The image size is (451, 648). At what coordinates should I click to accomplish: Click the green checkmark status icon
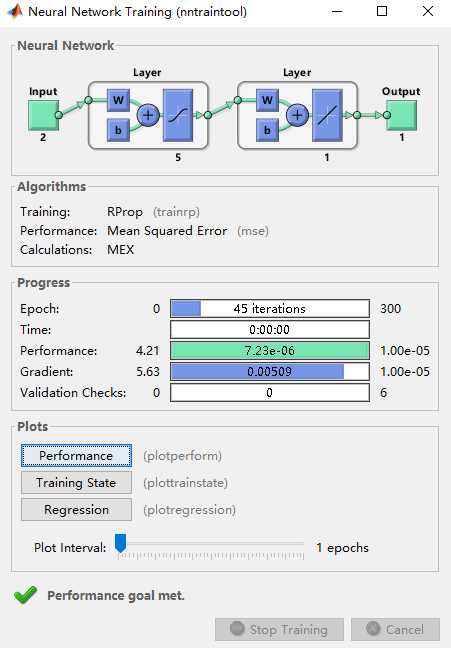click(25, 595)
